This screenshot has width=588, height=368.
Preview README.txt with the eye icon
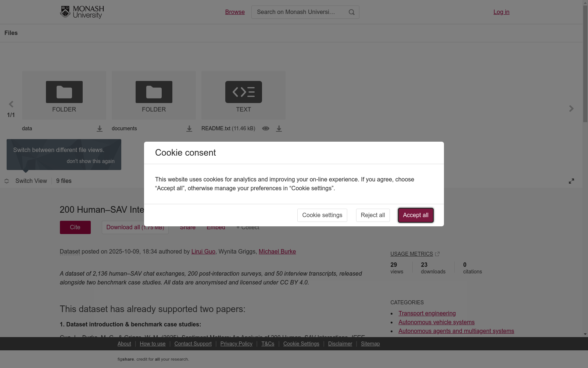[266, 128]
